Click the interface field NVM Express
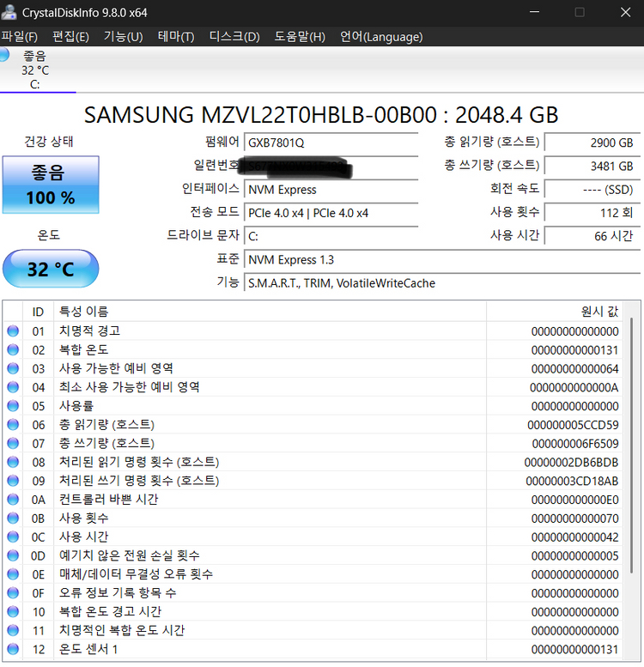Screen dimensions: 644x667 331,190
